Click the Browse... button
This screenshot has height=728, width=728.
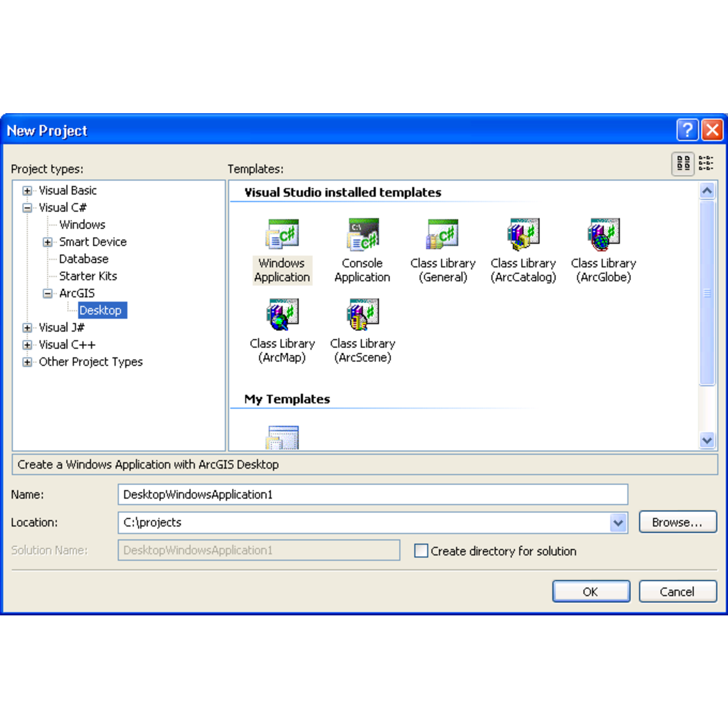point(677,522)
